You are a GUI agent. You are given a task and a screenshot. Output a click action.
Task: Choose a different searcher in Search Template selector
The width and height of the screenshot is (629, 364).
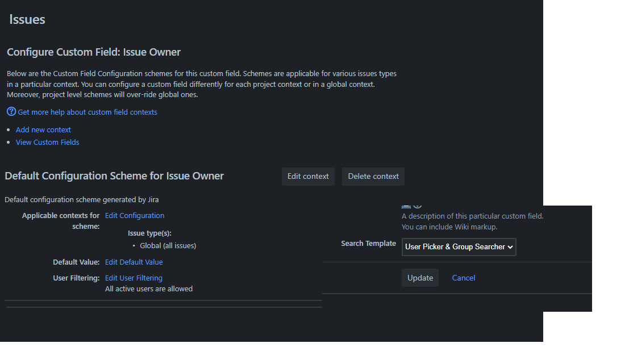(x=459, y=246)
